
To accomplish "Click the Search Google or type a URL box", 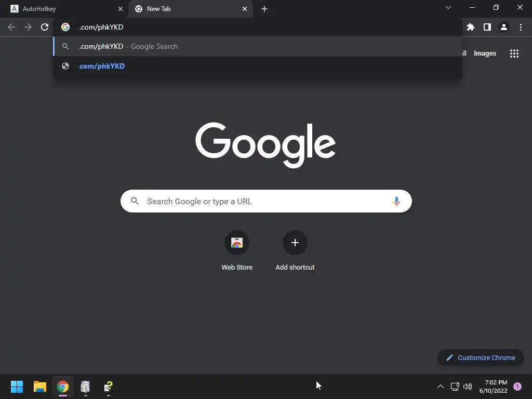I will click(266, 201).
